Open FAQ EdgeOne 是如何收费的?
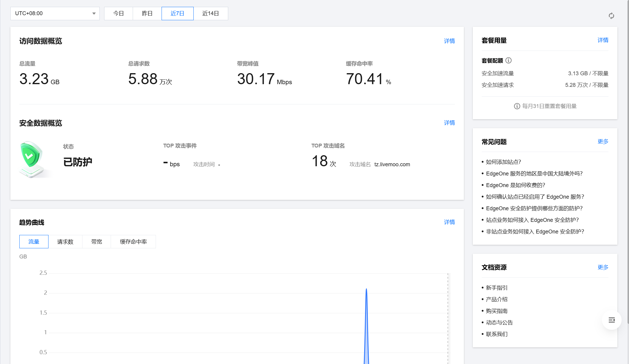 pos(516,185)
